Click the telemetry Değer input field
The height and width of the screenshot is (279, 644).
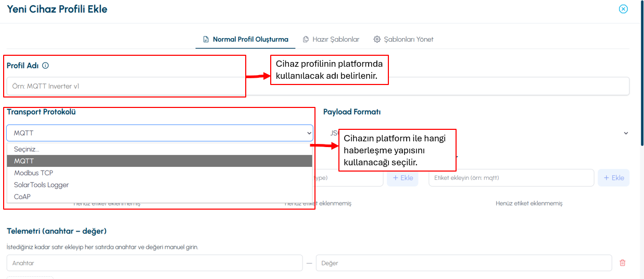point(464,263)
